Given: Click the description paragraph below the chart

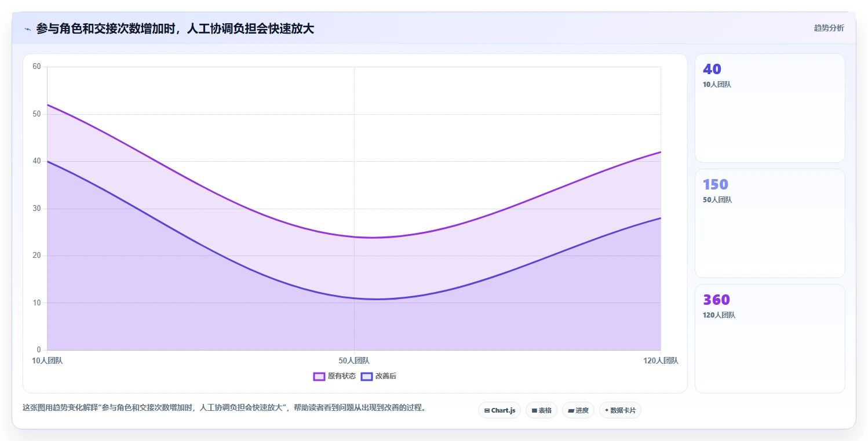Looking at the screenshot, I should tap(225, 408).
